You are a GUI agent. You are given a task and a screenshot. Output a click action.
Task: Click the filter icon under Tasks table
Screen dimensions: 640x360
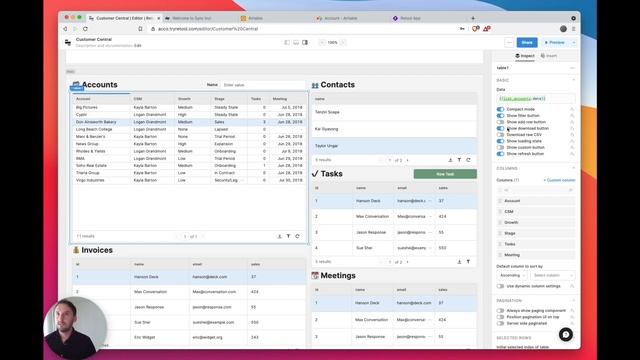[468, 262]
